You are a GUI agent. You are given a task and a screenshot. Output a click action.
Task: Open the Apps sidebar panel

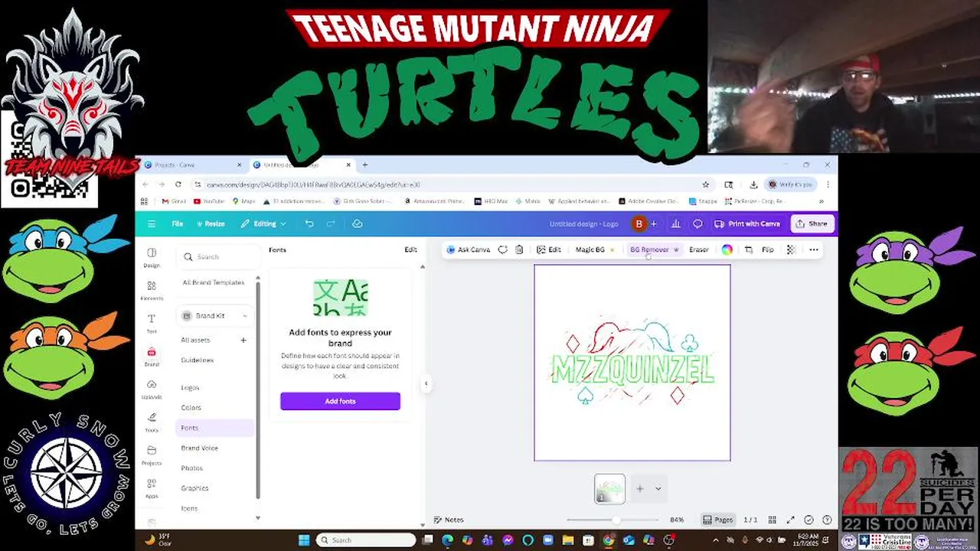click(152, 487)
